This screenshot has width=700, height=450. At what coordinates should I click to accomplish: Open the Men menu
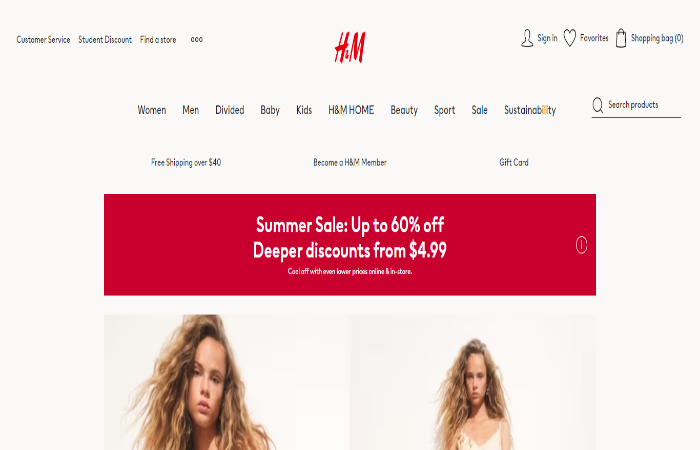pyautogui.click(x=191, y=110)
